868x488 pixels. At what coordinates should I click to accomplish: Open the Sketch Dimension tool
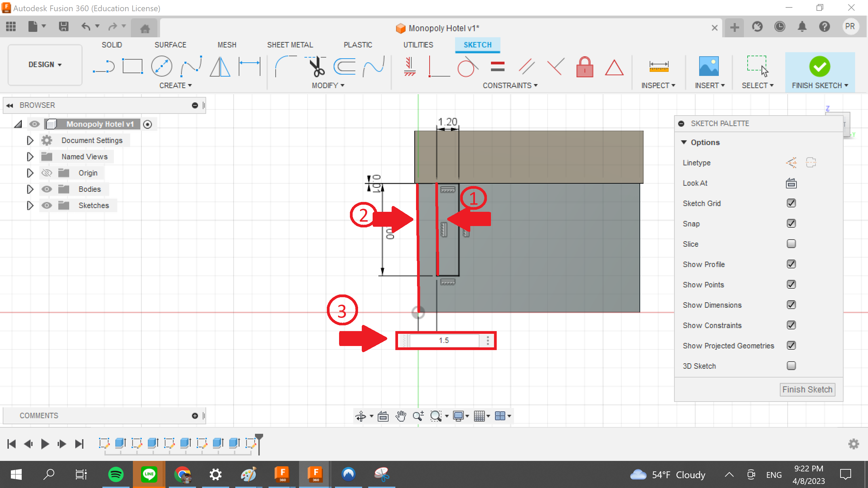pos(249,66)
